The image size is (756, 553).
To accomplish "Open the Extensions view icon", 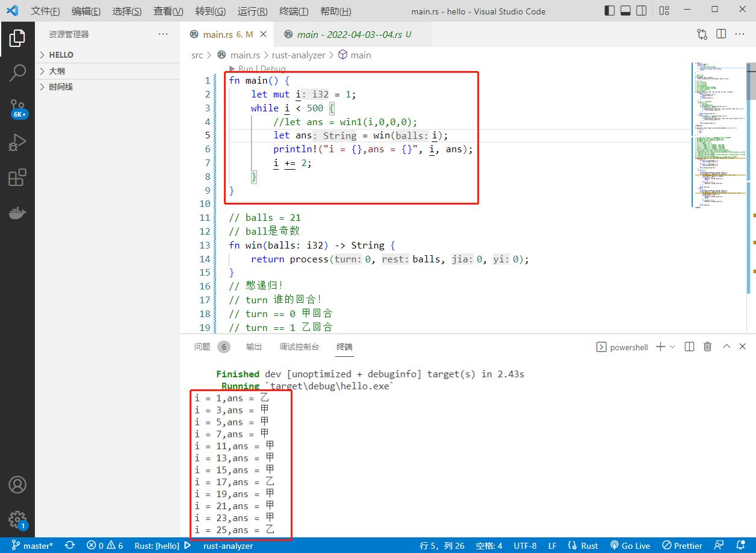I will click(x=17, y=178).
